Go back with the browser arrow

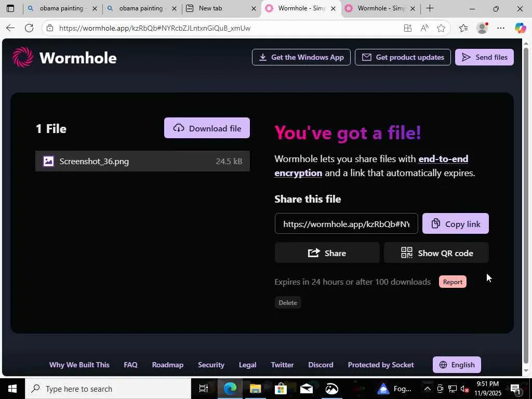tap(10, 28)
